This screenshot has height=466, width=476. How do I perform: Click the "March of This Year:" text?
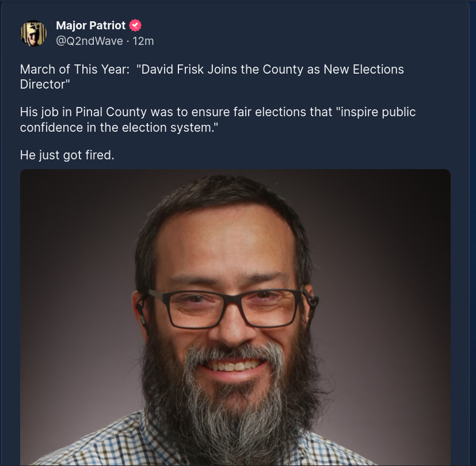[75, 70]
